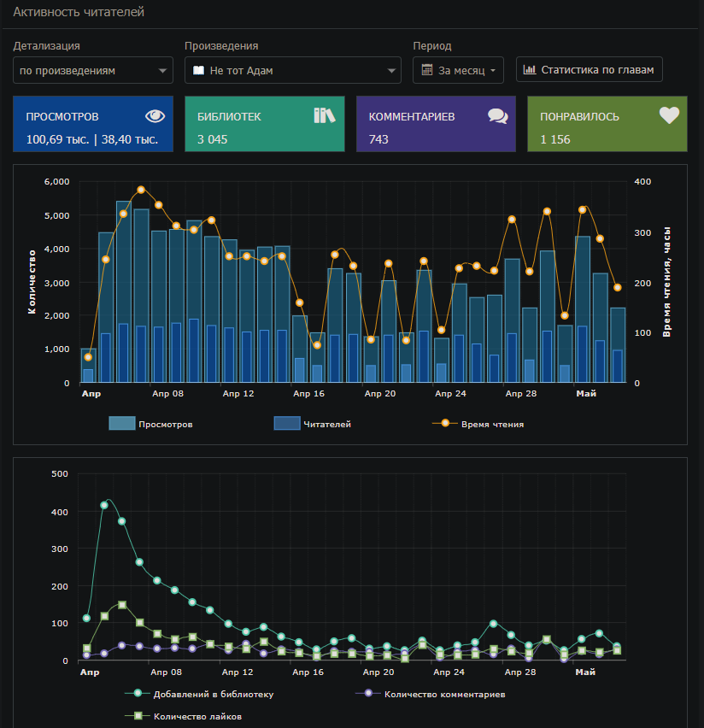Click the Понравилось 1 156 card
Screen dimensions: 704x728
point(607,124)
